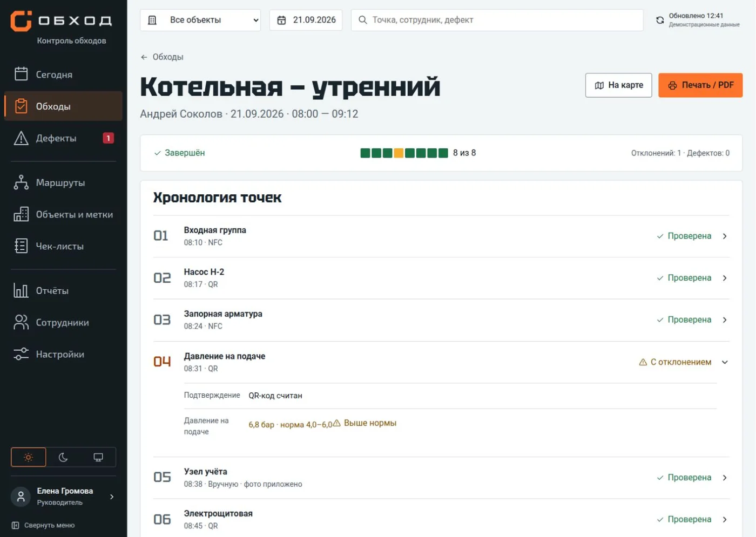Click the bar chart icon beside Отчёты
Image resolution: width=756 pixels, height=537 pixels.
(21, 290)
